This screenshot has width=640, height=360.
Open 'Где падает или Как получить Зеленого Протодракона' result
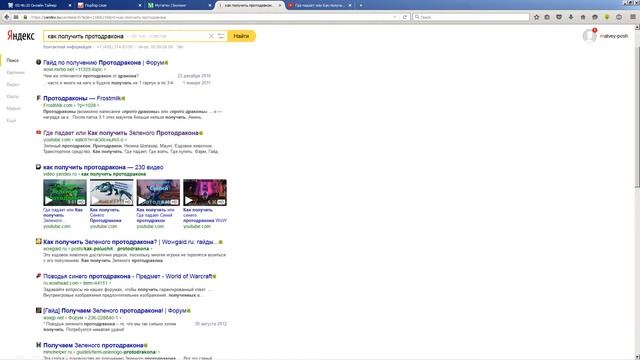(121, 133)
